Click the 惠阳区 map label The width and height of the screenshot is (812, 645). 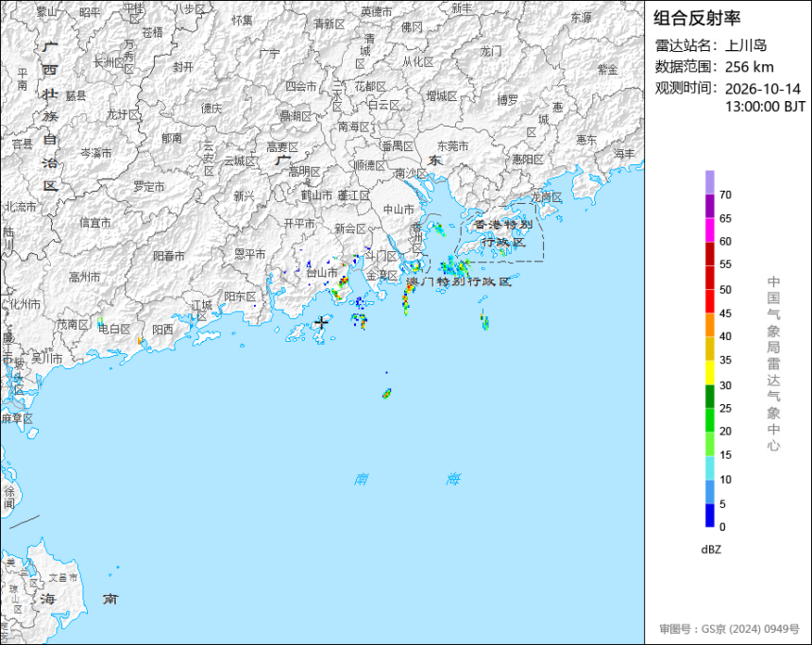(528, 160)
